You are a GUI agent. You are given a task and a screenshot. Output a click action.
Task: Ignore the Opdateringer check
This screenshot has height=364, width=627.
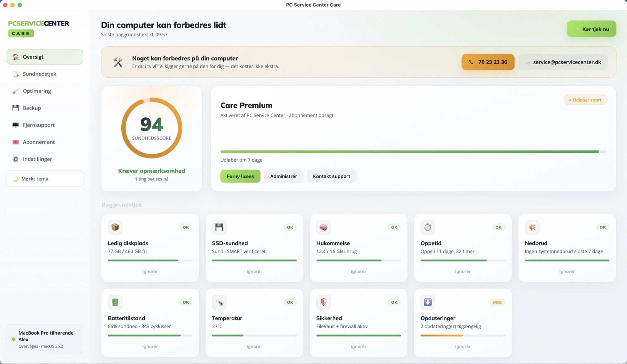463,346
